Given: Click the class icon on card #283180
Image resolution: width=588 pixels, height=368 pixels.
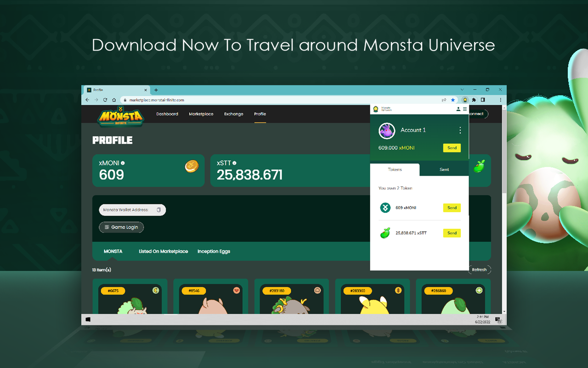Looking at the screenshot, I should (x=317, y=290).
